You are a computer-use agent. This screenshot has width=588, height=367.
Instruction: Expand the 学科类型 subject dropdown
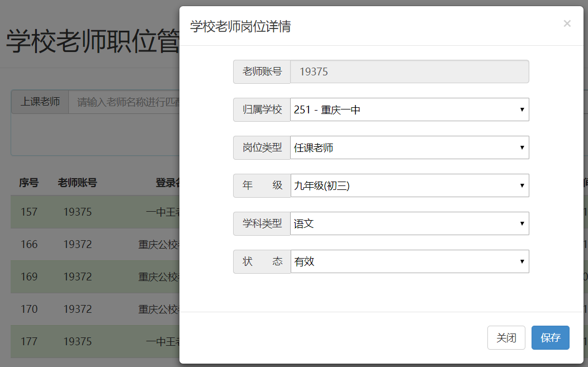pos(409,223)
